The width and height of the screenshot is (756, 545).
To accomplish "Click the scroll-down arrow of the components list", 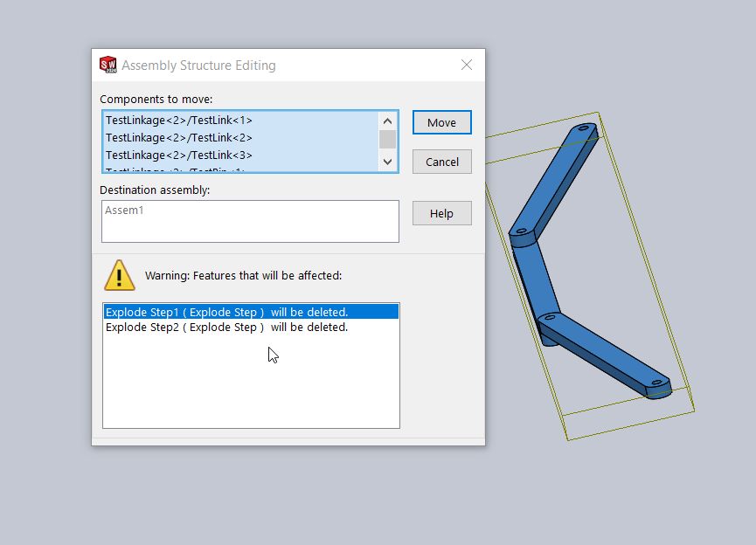I will [x=387, y=162].
